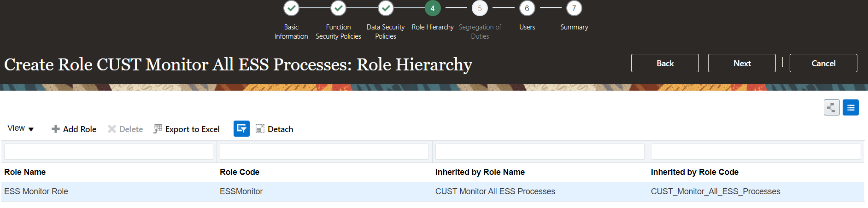This screenshot has height=208, width=868.
Task: Click the Role Hierarchy step label
Action: coord(433,27)
